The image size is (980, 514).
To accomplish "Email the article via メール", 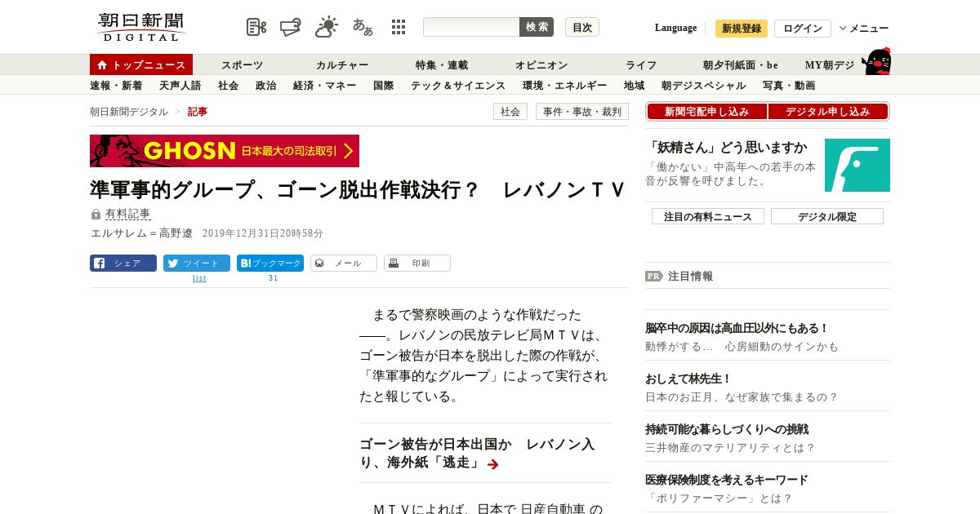I will (344, 264).
